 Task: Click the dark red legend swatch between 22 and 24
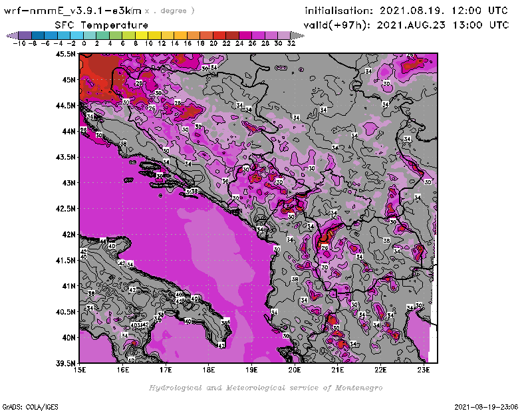click(232, 35)
